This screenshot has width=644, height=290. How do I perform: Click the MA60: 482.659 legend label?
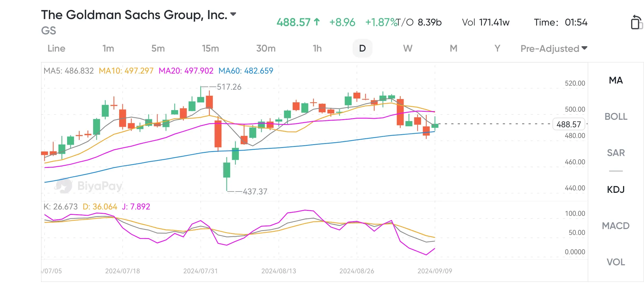(246, 71)
